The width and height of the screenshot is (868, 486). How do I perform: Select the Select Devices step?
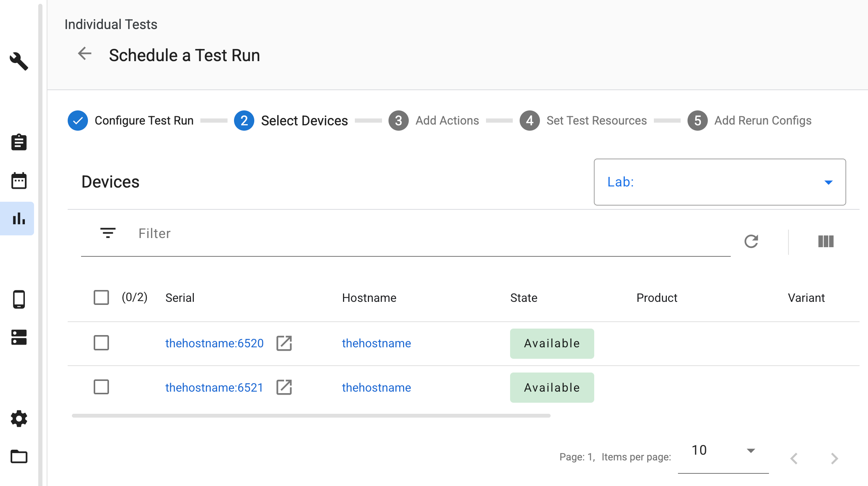click(x=291, y=120)
